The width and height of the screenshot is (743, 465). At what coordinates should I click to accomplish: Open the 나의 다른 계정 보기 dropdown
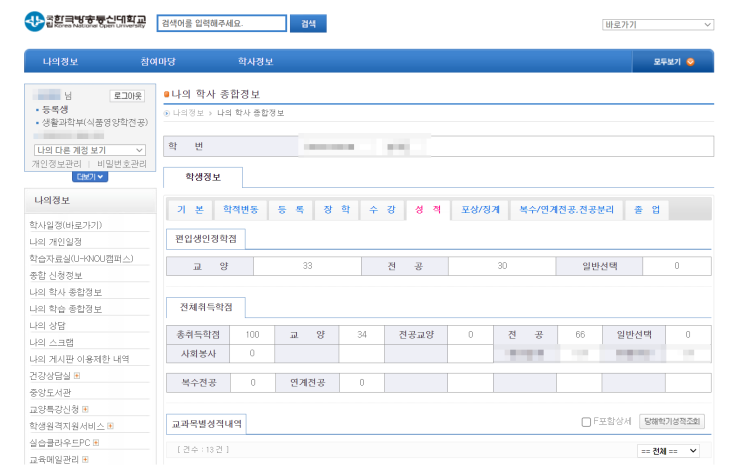coord(90,150)
